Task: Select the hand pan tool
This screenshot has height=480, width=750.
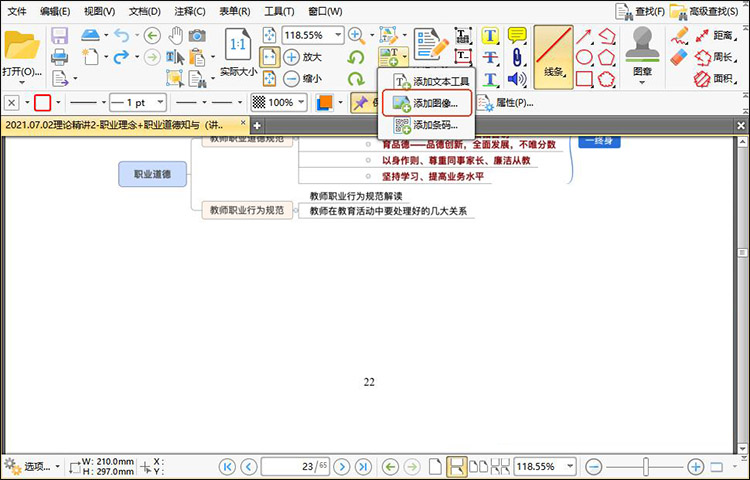Action: coord(175,36)
